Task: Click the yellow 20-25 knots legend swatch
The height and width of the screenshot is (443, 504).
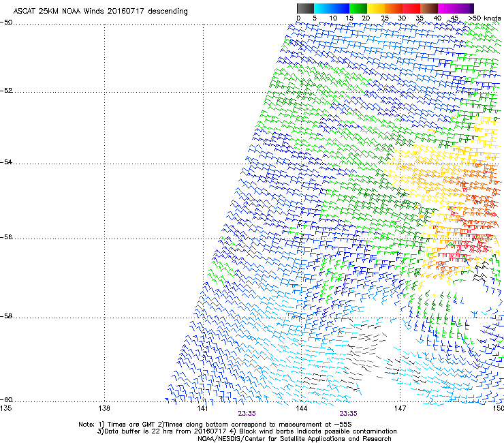Action: (376, 8)
